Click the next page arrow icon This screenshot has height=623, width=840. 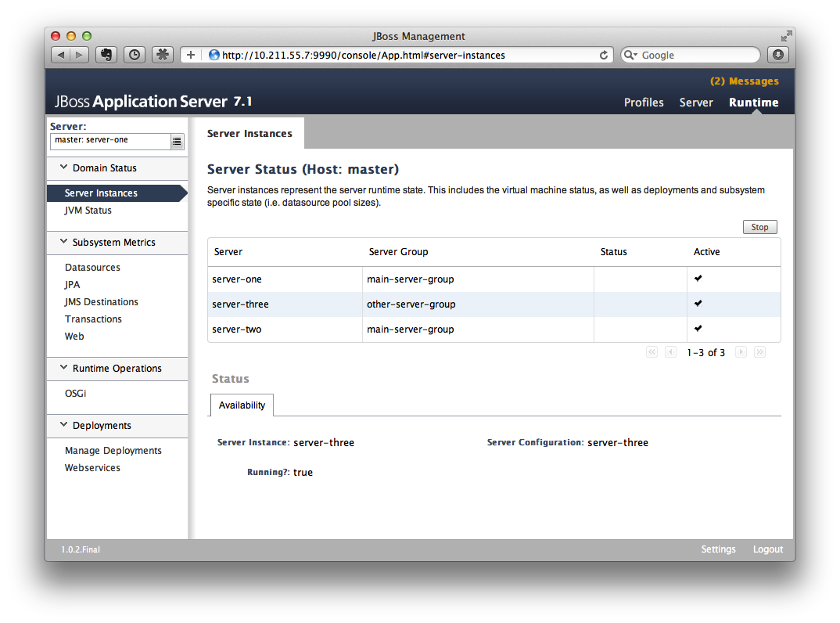(x=741, y=352)
